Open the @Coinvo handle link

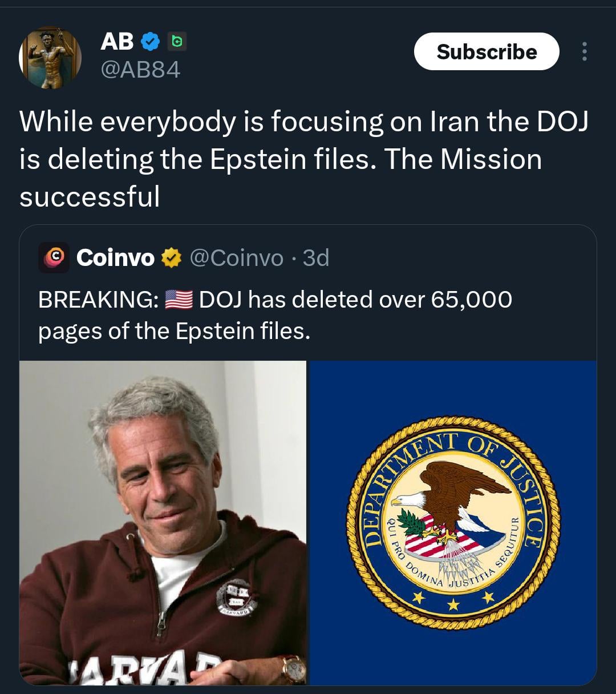coord(236,258)
